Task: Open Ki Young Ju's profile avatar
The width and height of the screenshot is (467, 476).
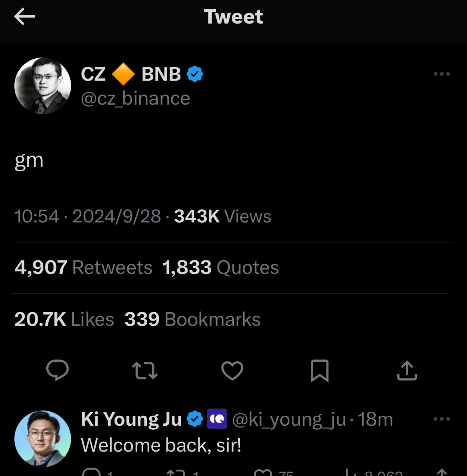Action: tap(43, 438)
